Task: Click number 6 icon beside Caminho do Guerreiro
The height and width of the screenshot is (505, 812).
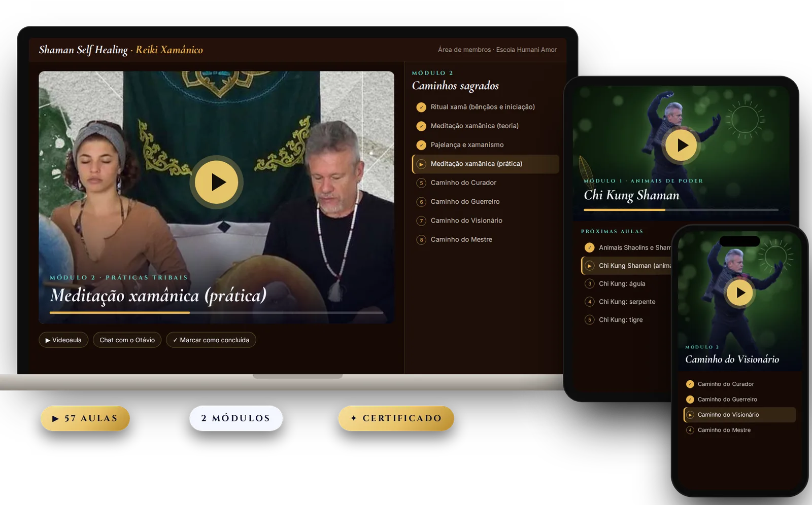Action: (x=421, y=202)
